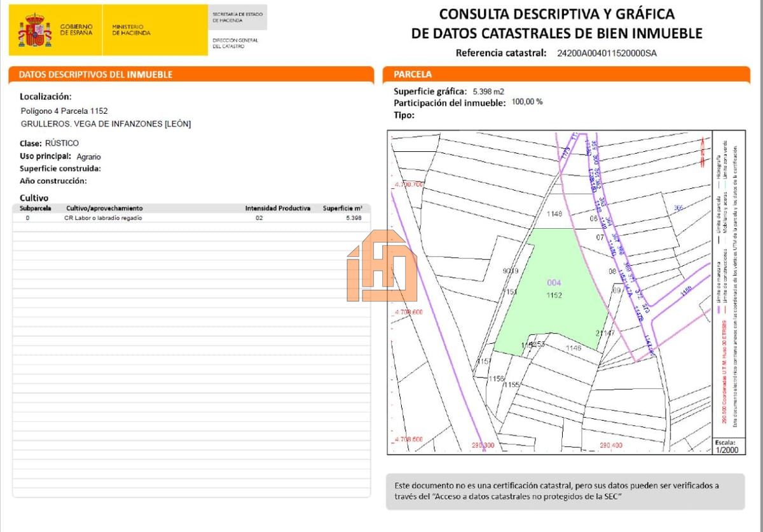Screen dimensions: 763x532
Task: Click the map coordinate label 4.708.700
Action: pyautogui.click(x=409, y=184)
